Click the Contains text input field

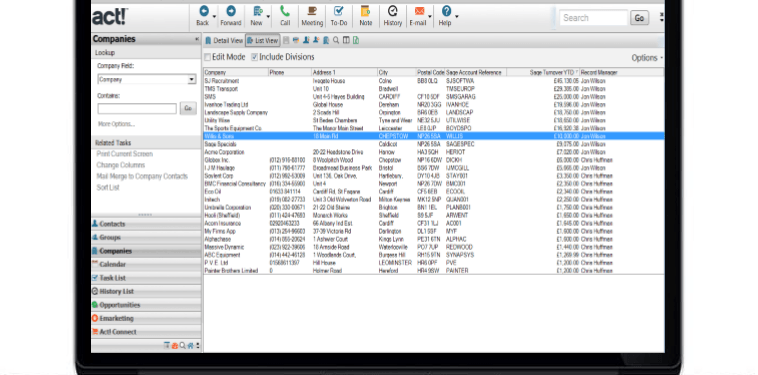coord(137,109)
